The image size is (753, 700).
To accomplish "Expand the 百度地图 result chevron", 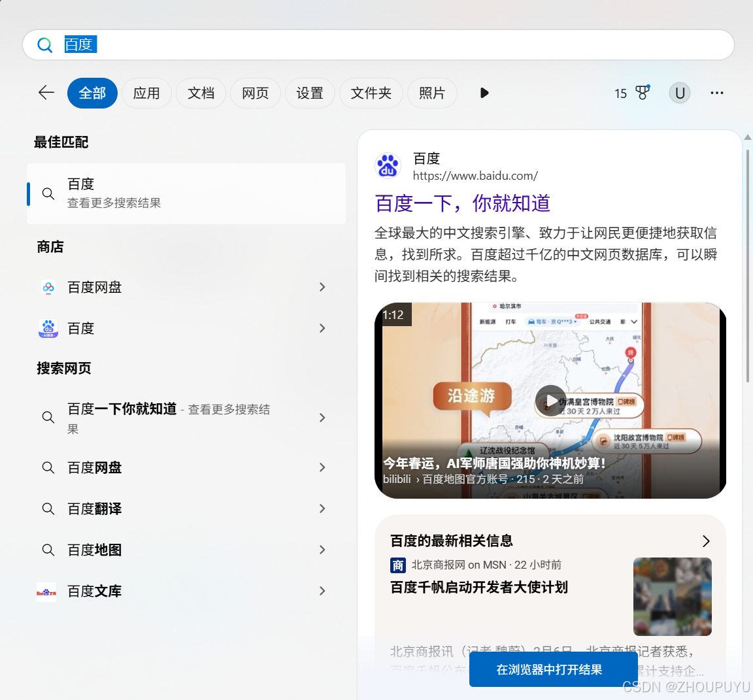I will point(322,550).
